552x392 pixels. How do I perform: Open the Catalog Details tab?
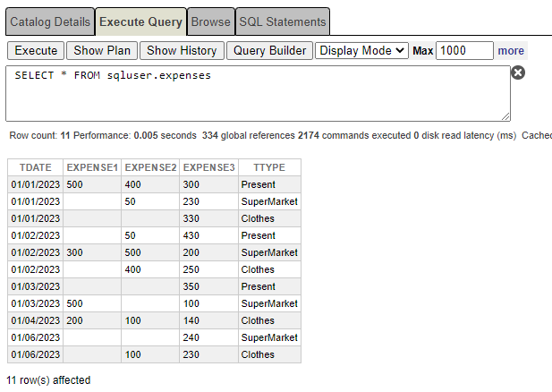pos(50,21)
